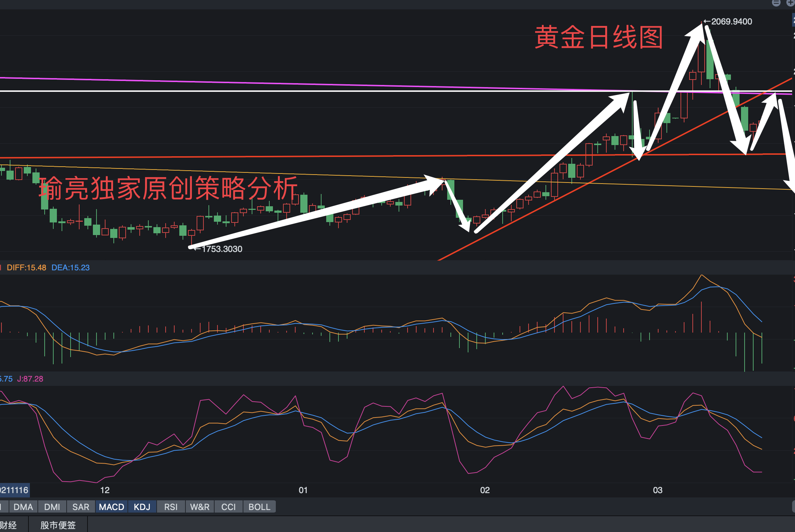Toggle the MACD indicator tab
The width and height of the screenshot is (795, 532).
(112, 507)
